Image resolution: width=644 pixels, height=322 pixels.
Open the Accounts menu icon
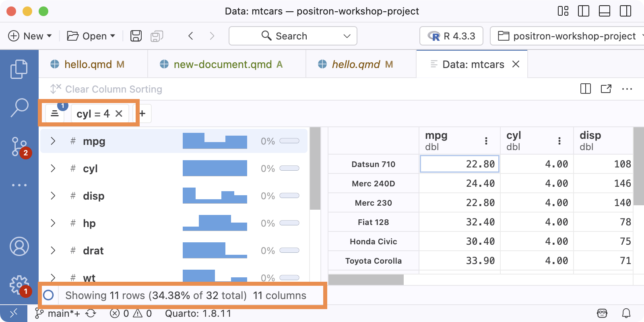pyautogui.click(x=19, y=246)
